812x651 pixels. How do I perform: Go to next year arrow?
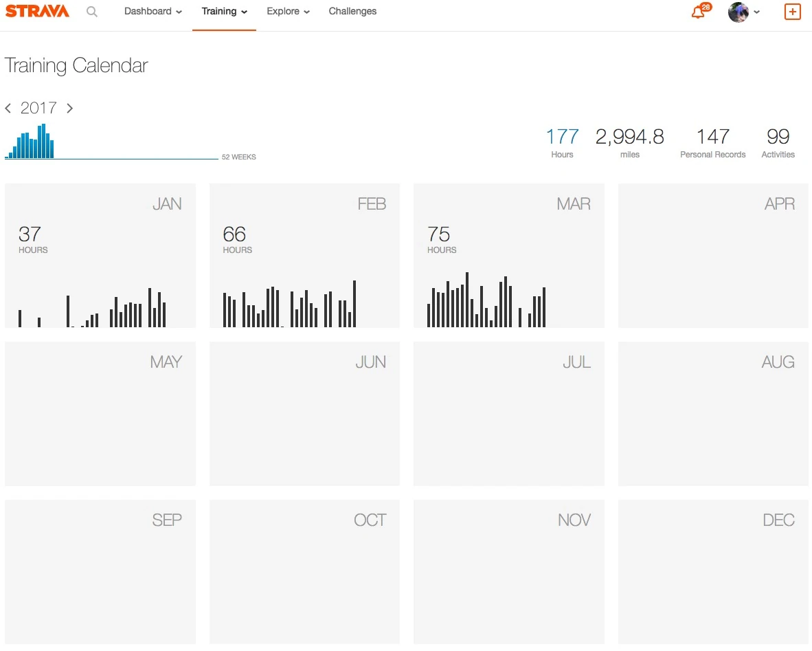pos(69,109)
